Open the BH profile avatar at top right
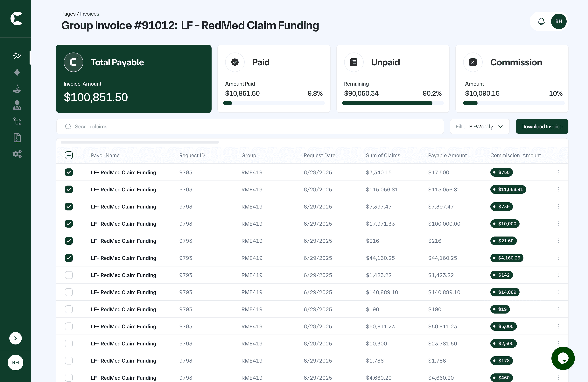588x382 pixels. [558, 22]
